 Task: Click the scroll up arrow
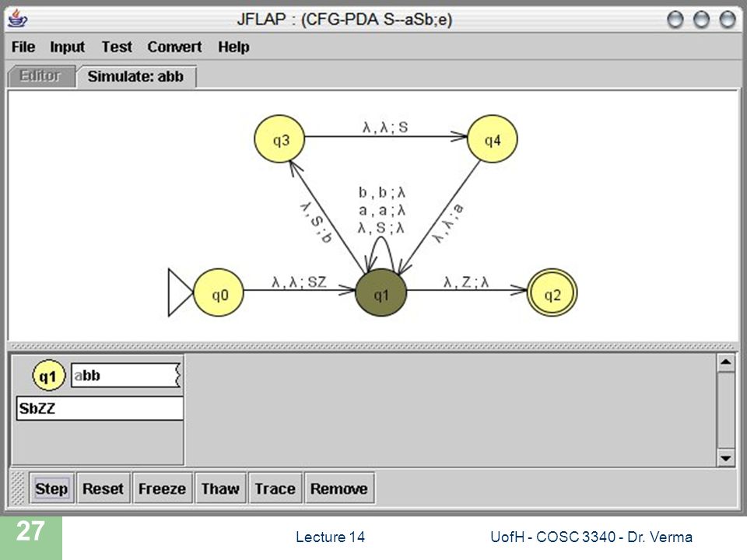click(725, 362)
